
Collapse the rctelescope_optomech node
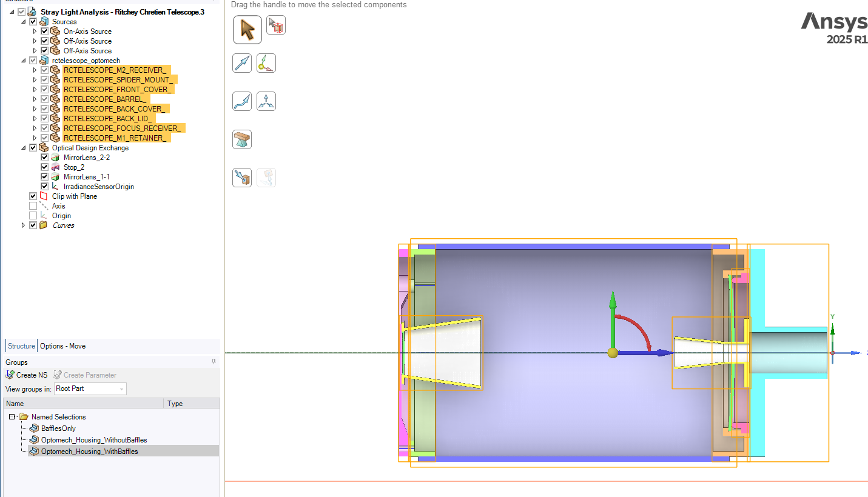(x=24, y=61)
